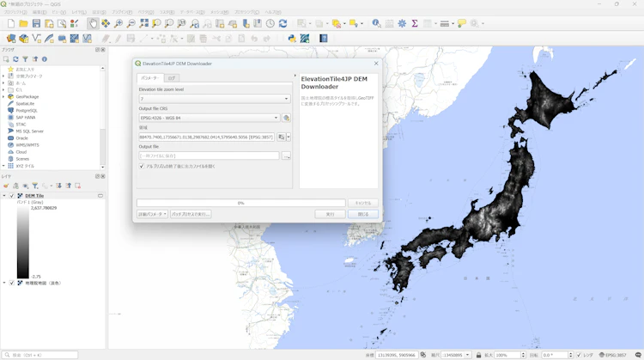Click the extent picker icon beside coordinates

pyautogui.click(x=281, y=137)
